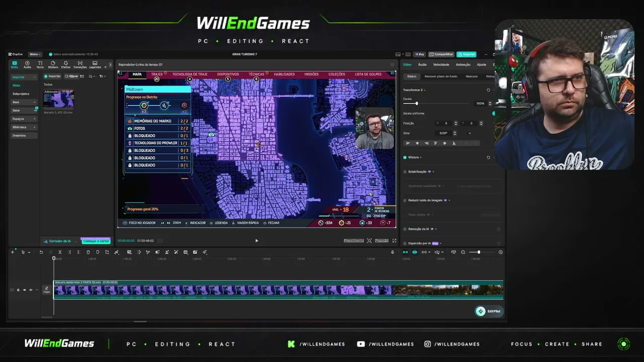Expand the Seus section
Viewport: 644px width, 362px height.
24,102
